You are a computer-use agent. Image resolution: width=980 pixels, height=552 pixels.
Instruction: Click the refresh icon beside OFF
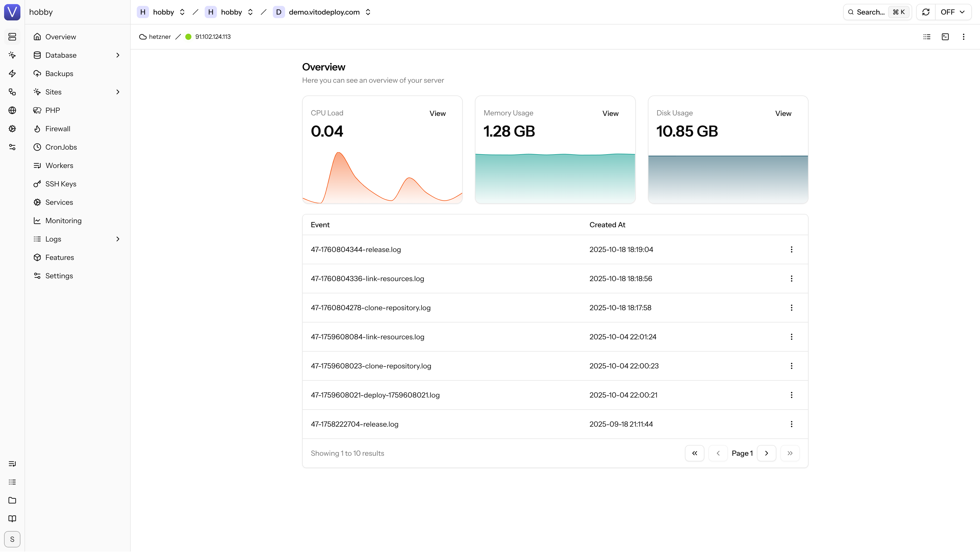[x=926, y=12]
